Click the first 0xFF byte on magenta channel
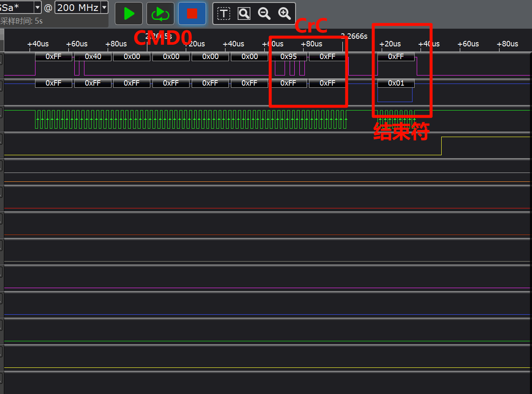This screenshot has height=394, width=532. pyautogui.click(x=54, y=57)
